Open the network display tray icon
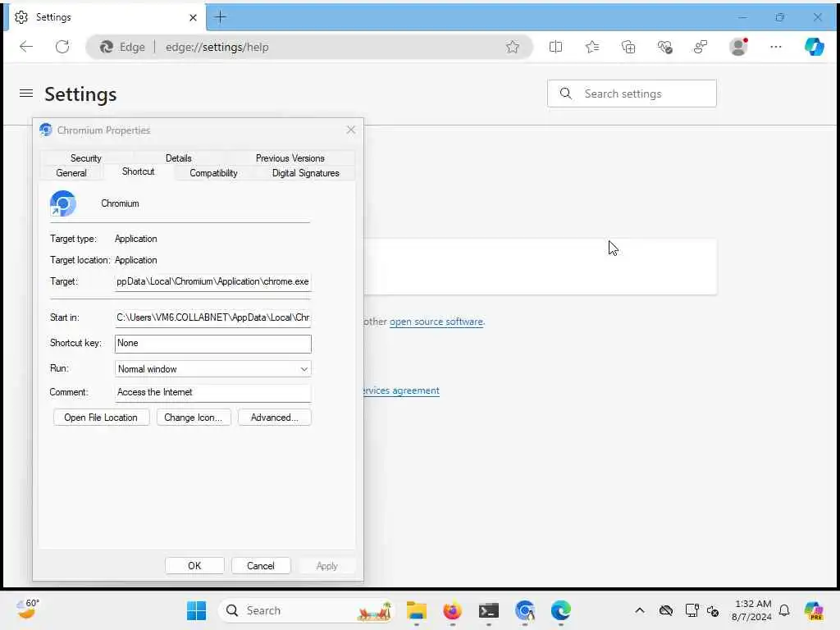Viewport: 840px width, 630px height. 692,610
